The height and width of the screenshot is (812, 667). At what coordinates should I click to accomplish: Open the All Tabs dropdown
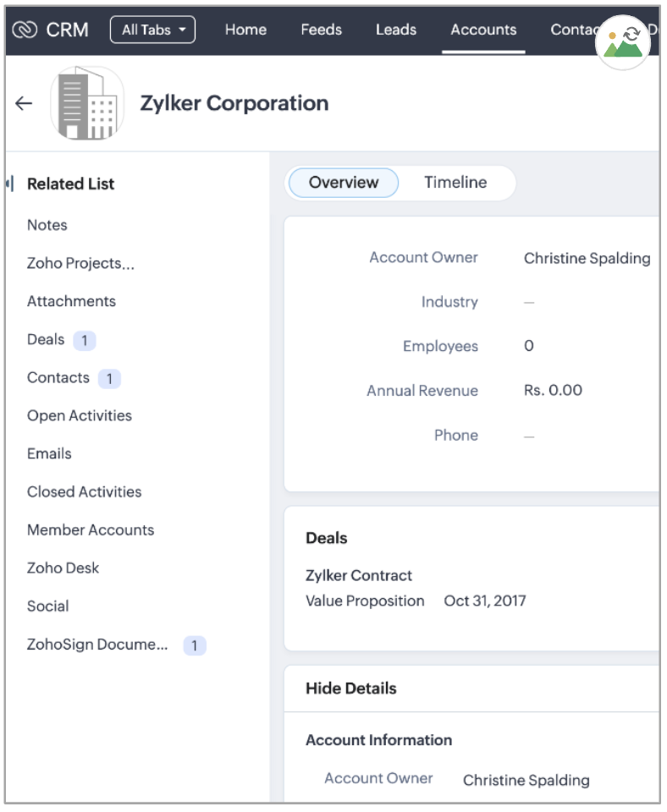(152, 30)
